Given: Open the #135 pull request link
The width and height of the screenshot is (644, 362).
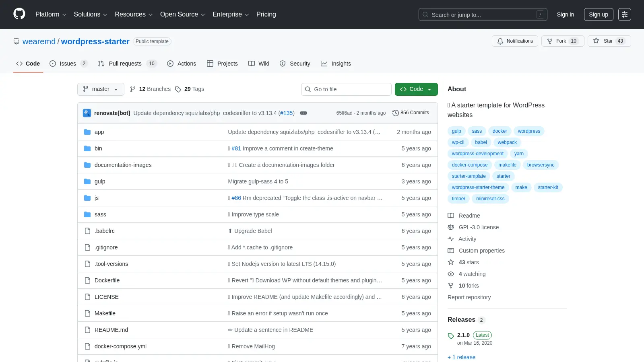Looking at the screenshot, I should (287, 113).
